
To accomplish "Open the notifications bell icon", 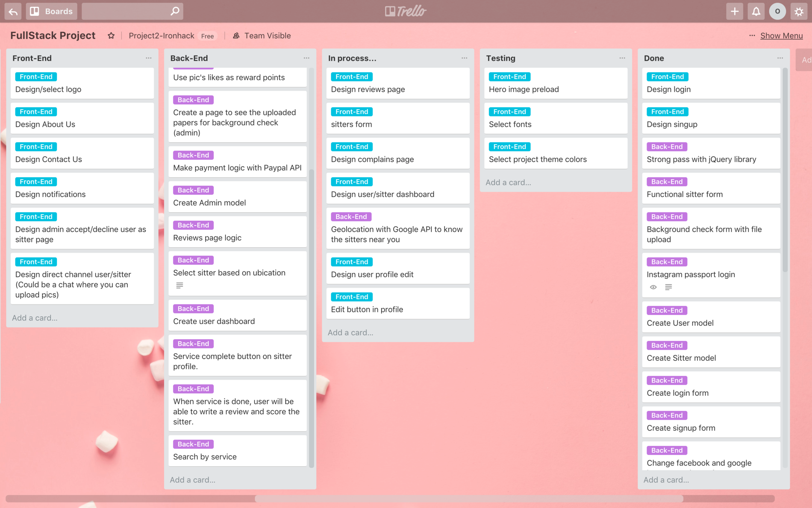I will point(756,11).
